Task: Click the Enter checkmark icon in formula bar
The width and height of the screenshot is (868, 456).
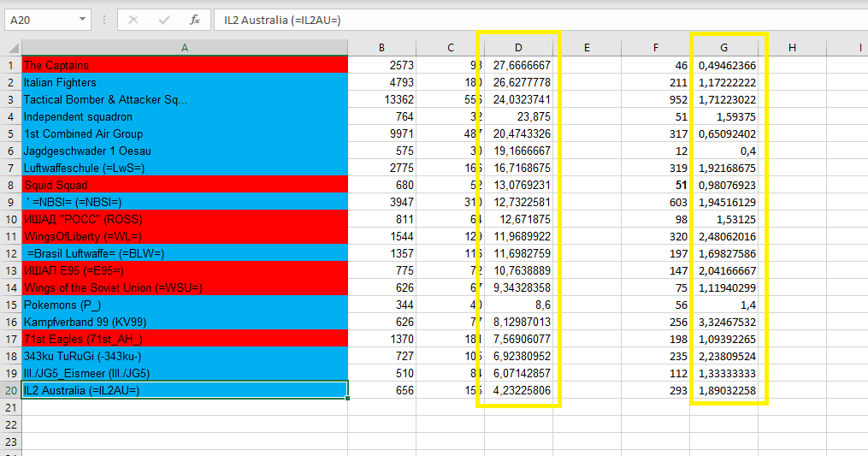Action: click(164, 20)
